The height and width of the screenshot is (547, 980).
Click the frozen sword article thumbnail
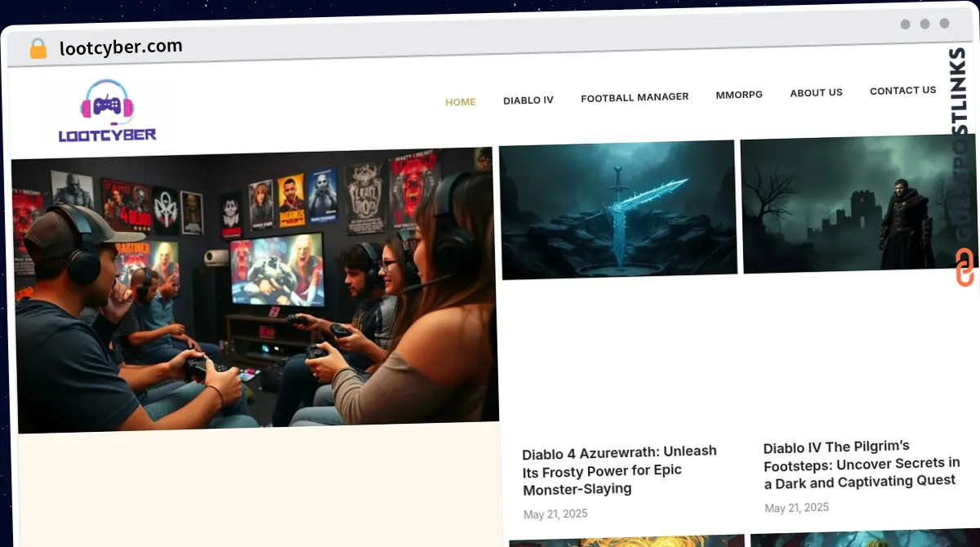coord(619,211)
